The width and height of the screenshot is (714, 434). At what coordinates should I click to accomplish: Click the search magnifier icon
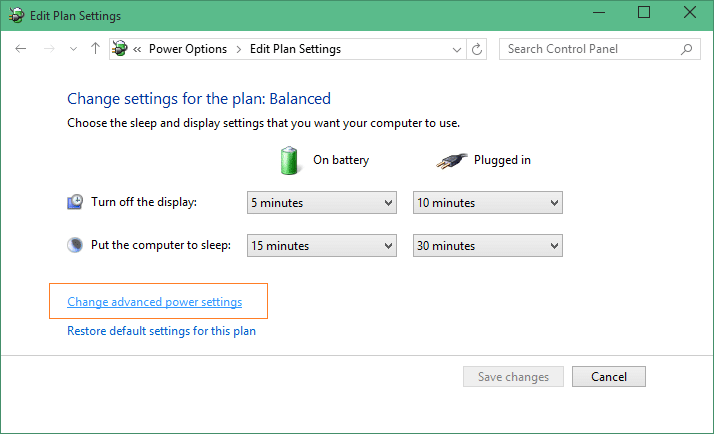tap(686, 49)
